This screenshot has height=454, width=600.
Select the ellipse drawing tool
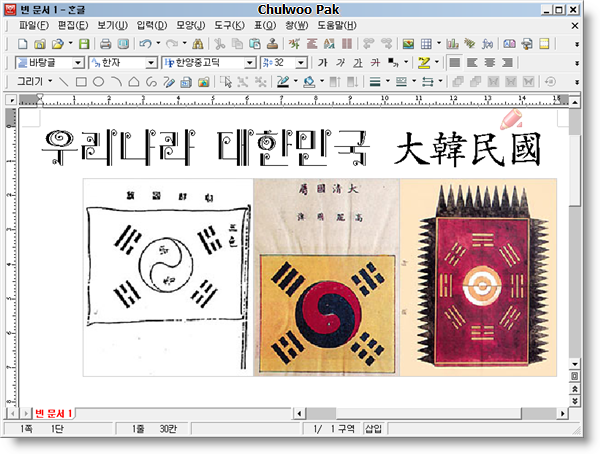coord(99,82)
